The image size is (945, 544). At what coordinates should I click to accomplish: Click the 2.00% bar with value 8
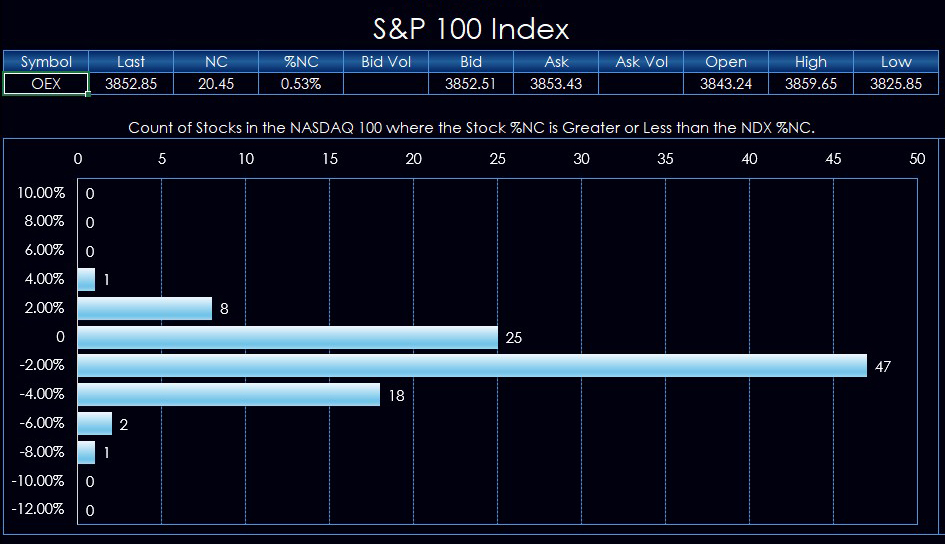coord(145,308)
